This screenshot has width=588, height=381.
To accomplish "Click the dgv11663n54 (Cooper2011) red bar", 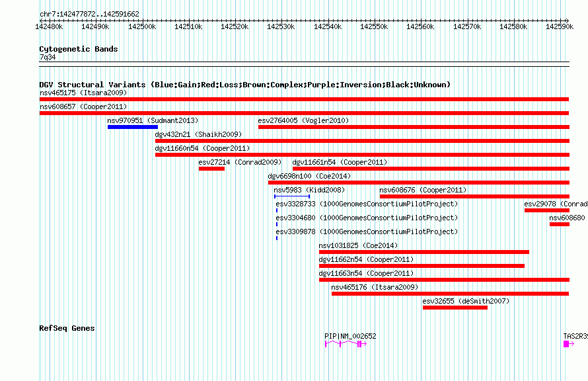I will click(x=445, y=280).
